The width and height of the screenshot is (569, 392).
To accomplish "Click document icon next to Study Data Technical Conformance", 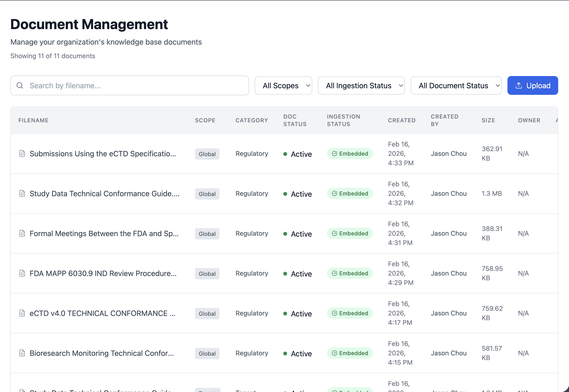I will point(22,194).
